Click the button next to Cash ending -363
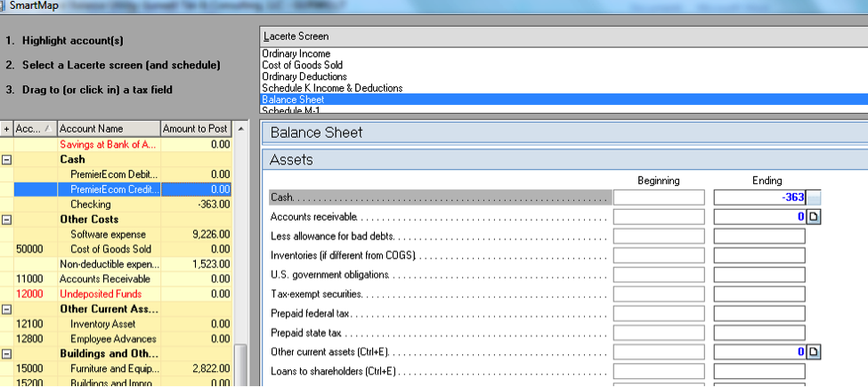The image size is (868, 387). pyautogui.click(x=814, y=198)
